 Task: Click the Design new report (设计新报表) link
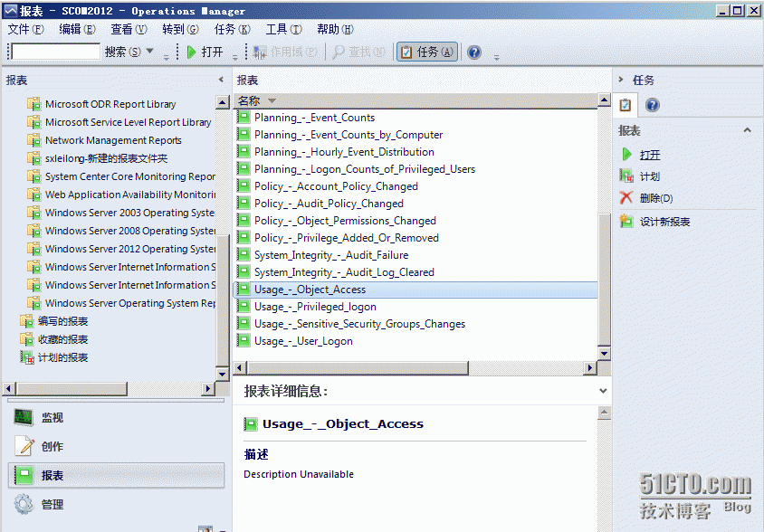click(x=665, y=222)
